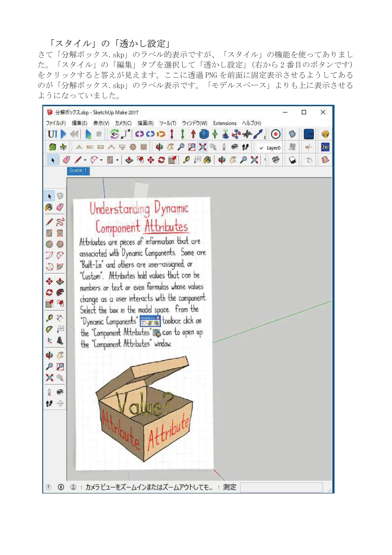Screen dimensions: 392x555
Task: Click the blue diagonal double-arrow icon
Action: tap(258, 134)
